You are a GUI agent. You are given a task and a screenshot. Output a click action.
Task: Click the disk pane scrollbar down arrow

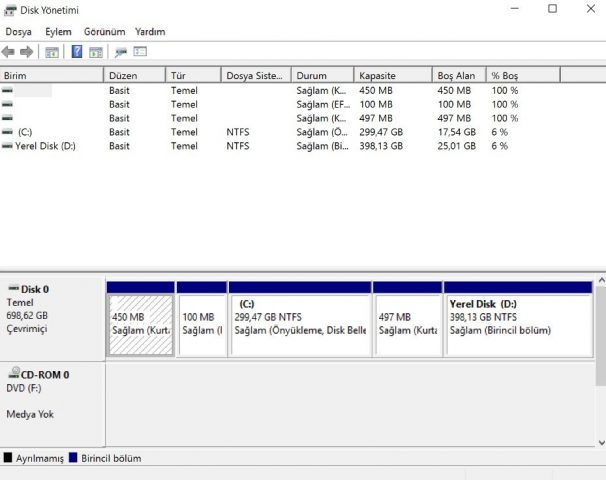click(x=601, y=442)
